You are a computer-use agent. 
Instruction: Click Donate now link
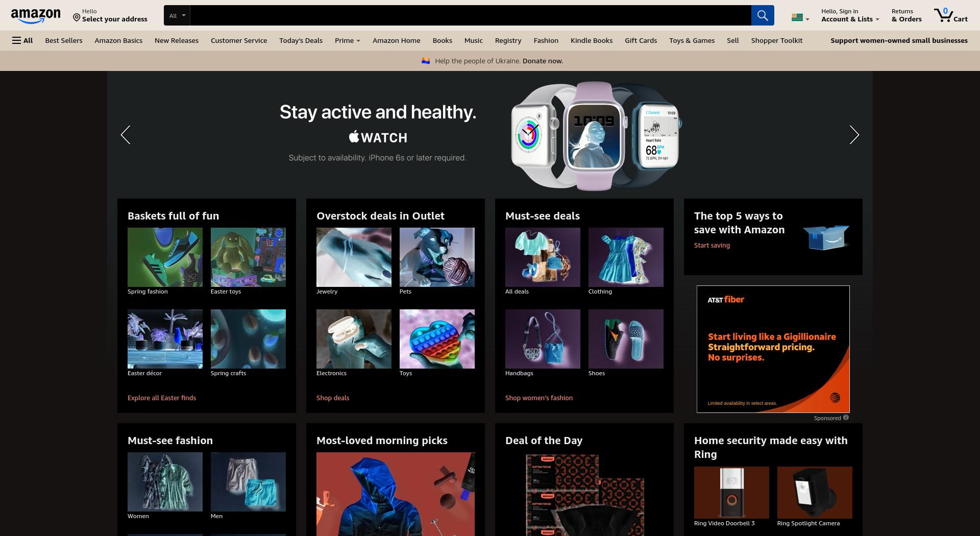pos(543,61)
